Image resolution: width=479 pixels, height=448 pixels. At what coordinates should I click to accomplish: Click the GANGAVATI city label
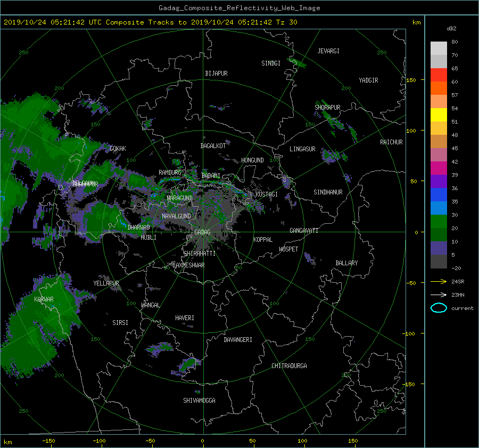point(304,231)
